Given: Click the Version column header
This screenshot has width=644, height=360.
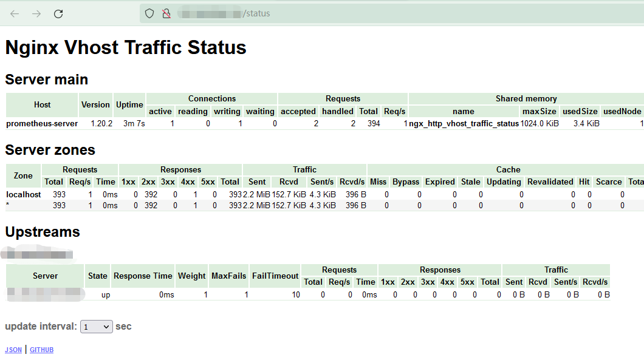Looking at the screenshot, I should 95,104.
